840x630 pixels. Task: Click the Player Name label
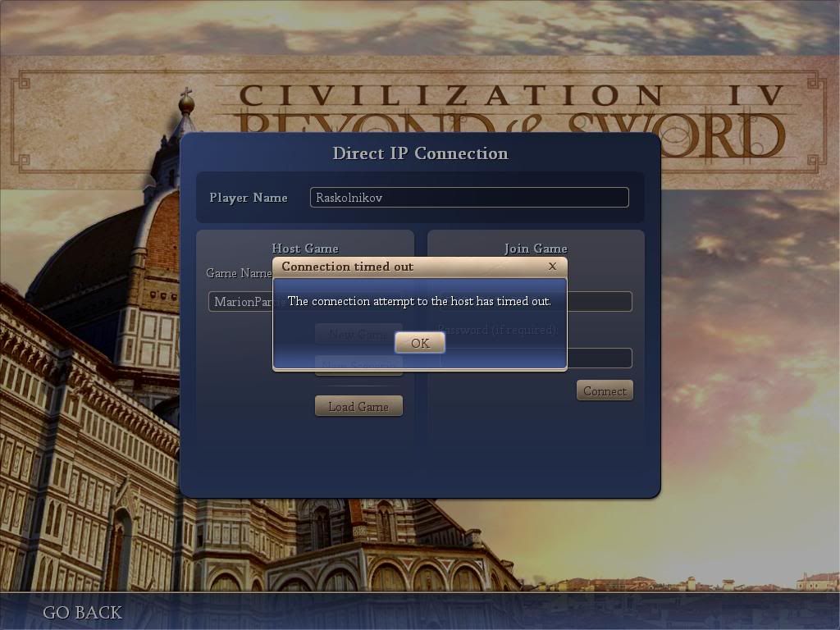pos(249,198)
